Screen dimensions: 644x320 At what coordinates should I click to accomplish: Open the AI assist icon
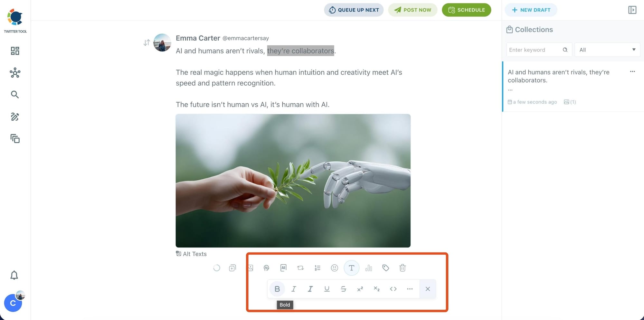coord(283,268)
